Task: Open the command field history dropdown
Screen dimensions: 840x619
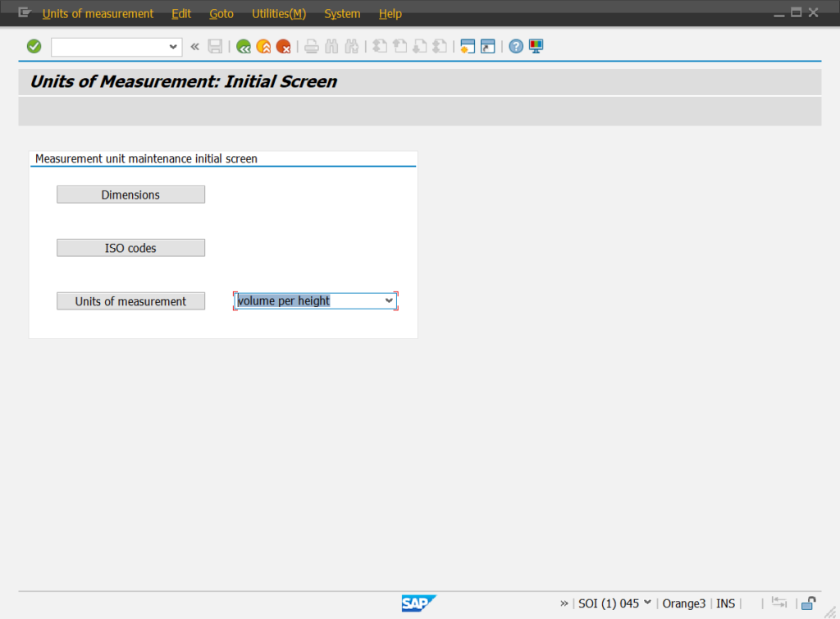Action: (173, 47)
